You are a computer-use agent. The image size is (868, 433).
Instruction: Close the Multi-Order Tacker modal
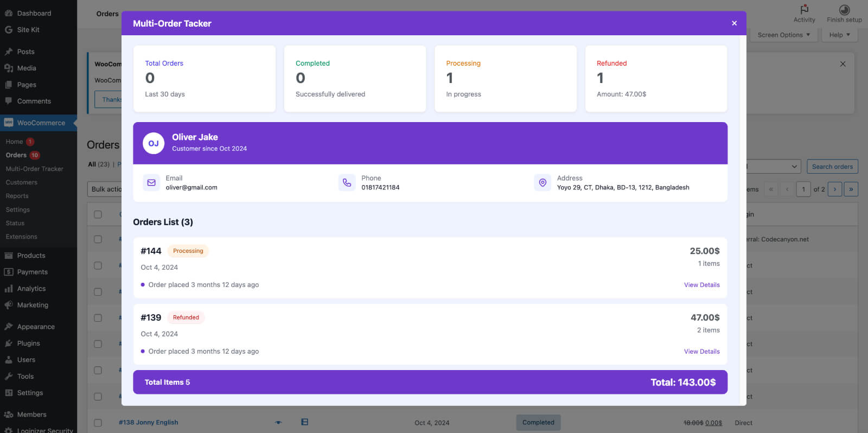point(734,23)
